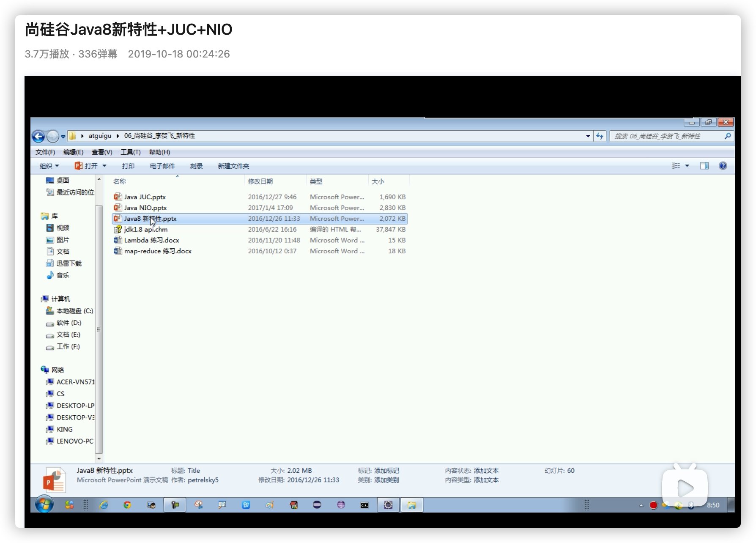Open the address bar history dropdown
The image size is (756, 543).
pos(588,136)
